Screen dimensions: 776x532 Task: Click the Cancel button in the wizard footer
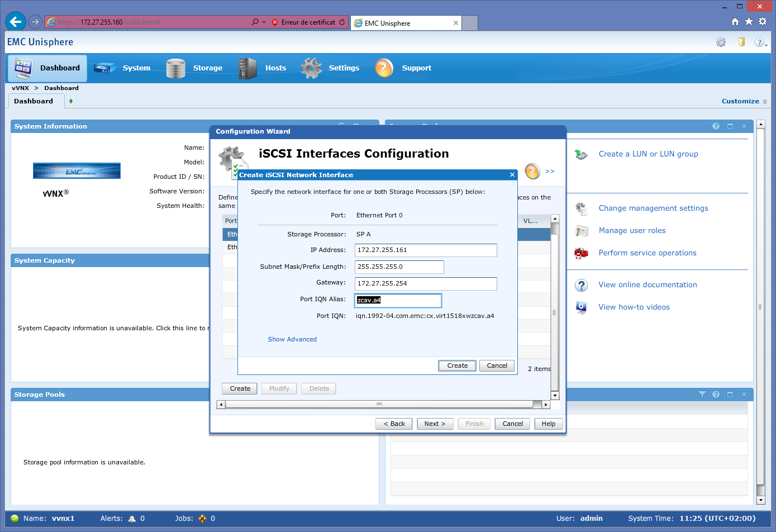[513, 424]
